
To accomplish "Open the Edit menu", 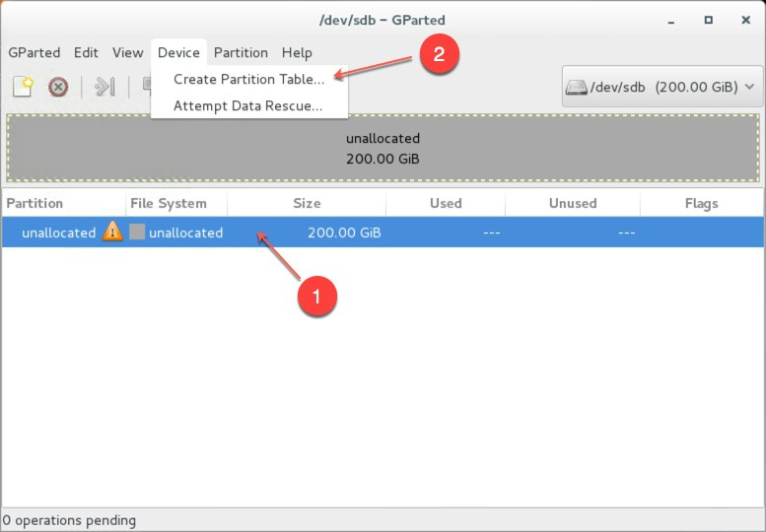I will click(86, 53).
